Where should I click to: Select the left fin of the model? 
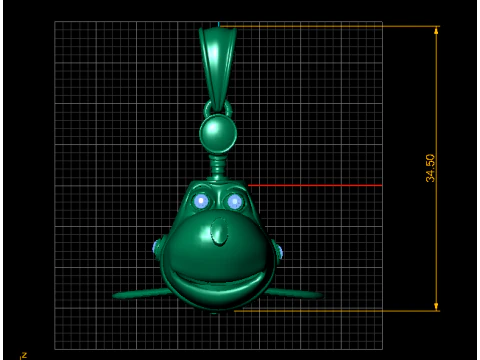pyautogui.click(x=143, y=294)
